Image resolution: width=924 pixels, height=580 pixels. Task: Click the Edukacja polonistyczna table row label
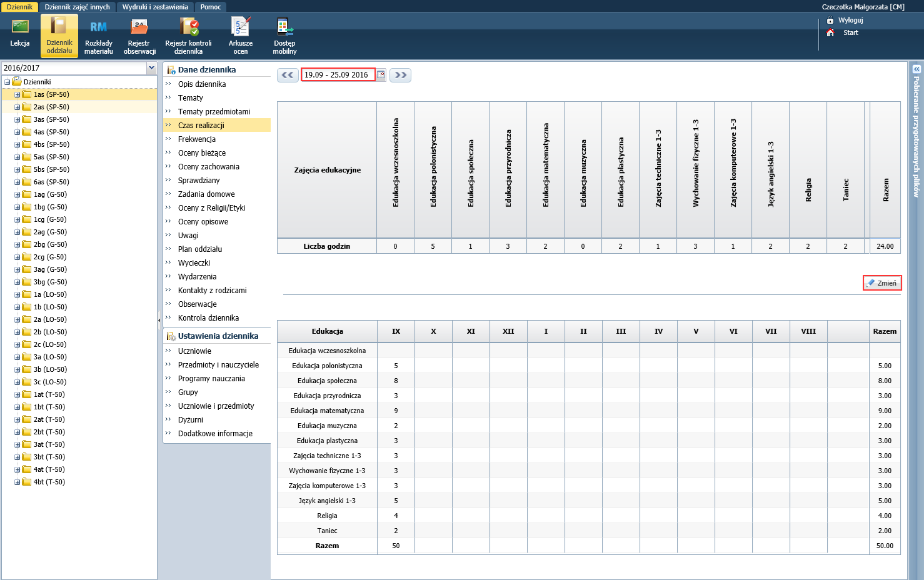[327, 366]
